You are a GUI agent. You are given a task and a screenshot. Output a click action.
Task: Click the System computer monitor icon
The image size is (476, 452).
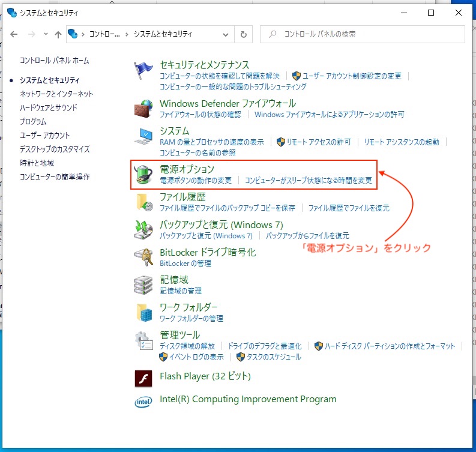click(x=143, y=136)
